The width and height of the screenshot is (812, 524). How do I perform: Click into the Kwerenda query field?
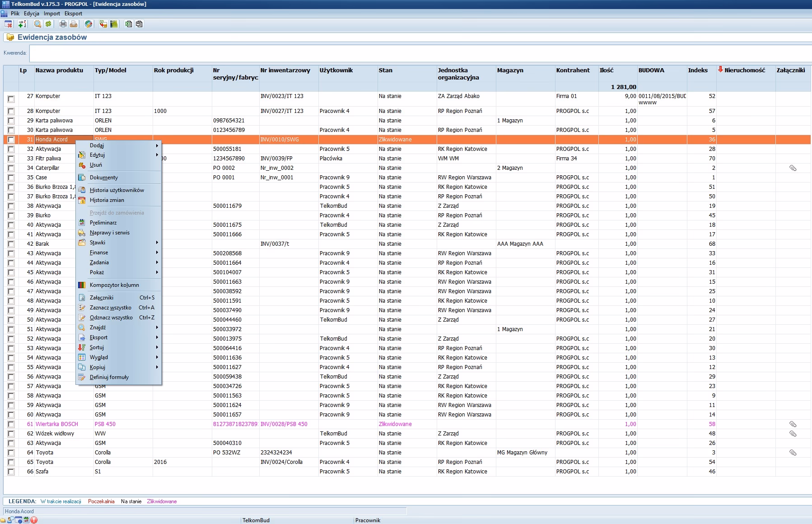(406, 53)
